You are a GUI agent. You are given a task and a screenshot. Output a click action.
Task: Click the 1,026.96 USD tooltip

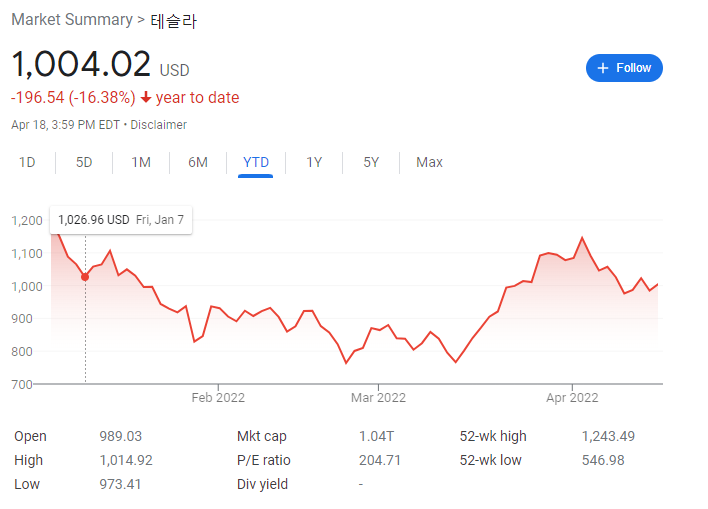pos(121,220)
